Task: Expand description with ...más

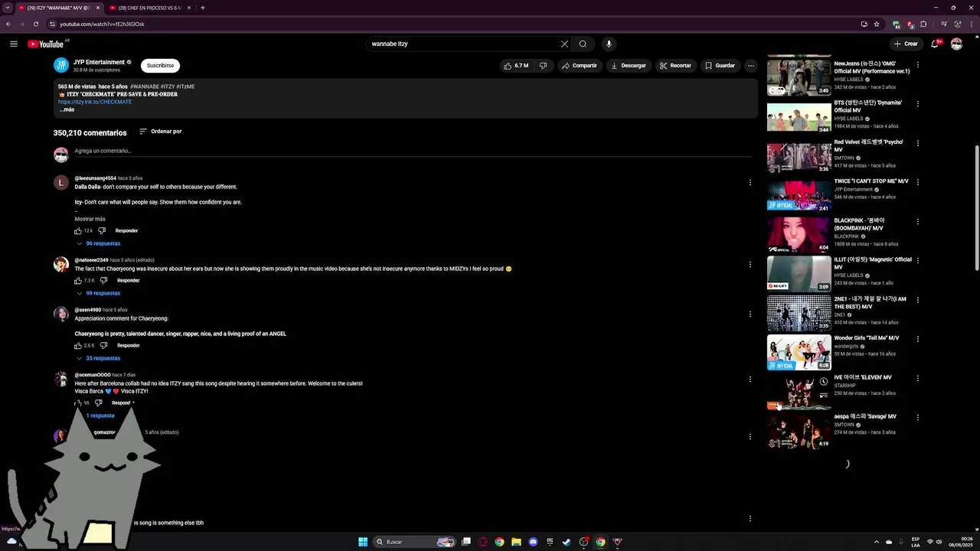Action: [x=67, y=109]
